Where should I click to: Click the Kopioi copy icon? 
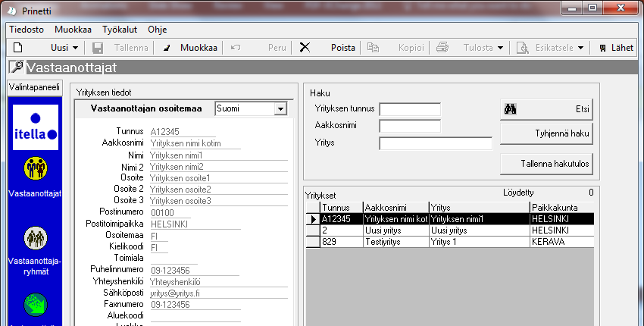373,47
